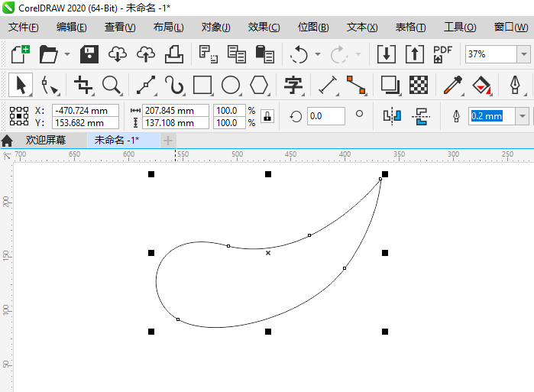Image resolution: width=534 pixels, height=392 pixels.
Task: Switch to the 欢迎屏幕 tab
Action: tap(45, 141)
